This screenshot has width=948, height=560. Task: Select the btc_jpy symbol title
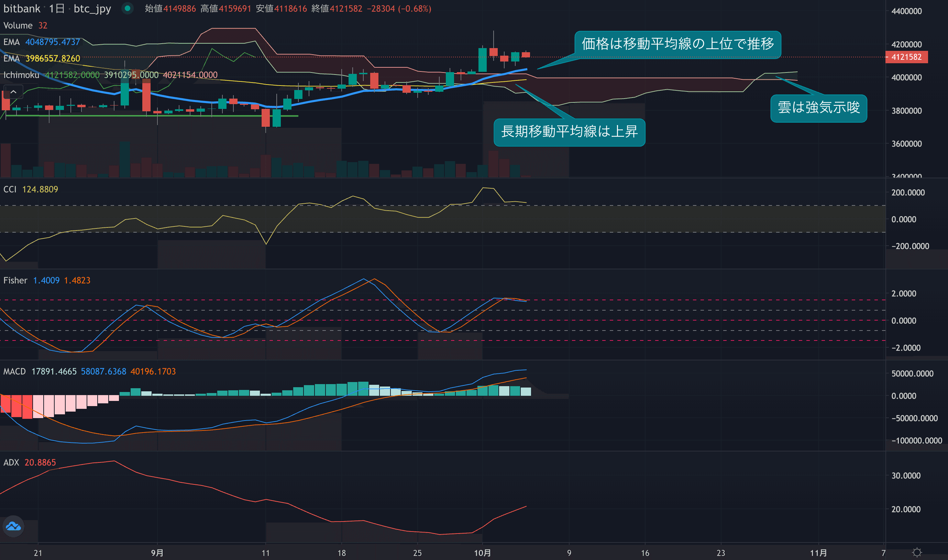pyautogui.click(x=92, y=8)
